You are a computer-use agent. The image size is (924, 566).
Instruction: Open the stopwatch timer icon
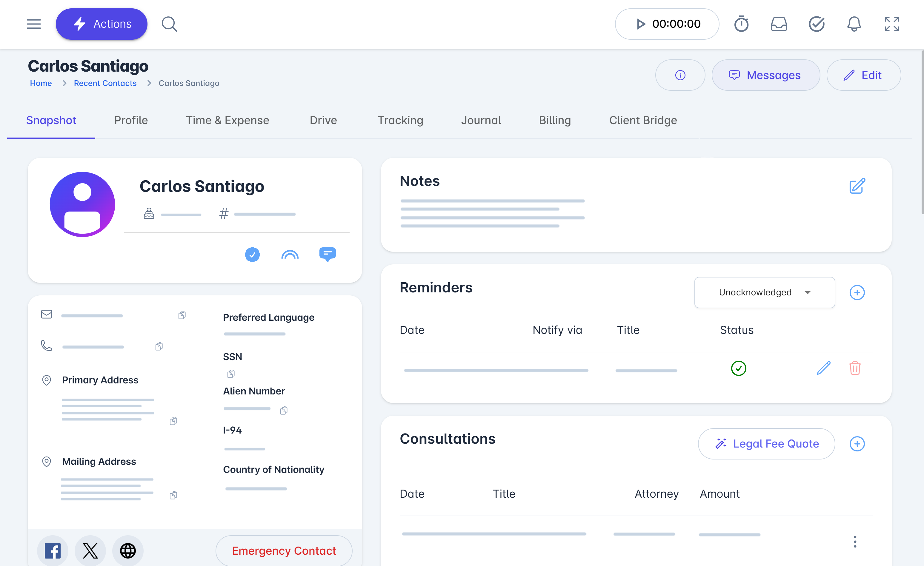click(x=741, y=24)
